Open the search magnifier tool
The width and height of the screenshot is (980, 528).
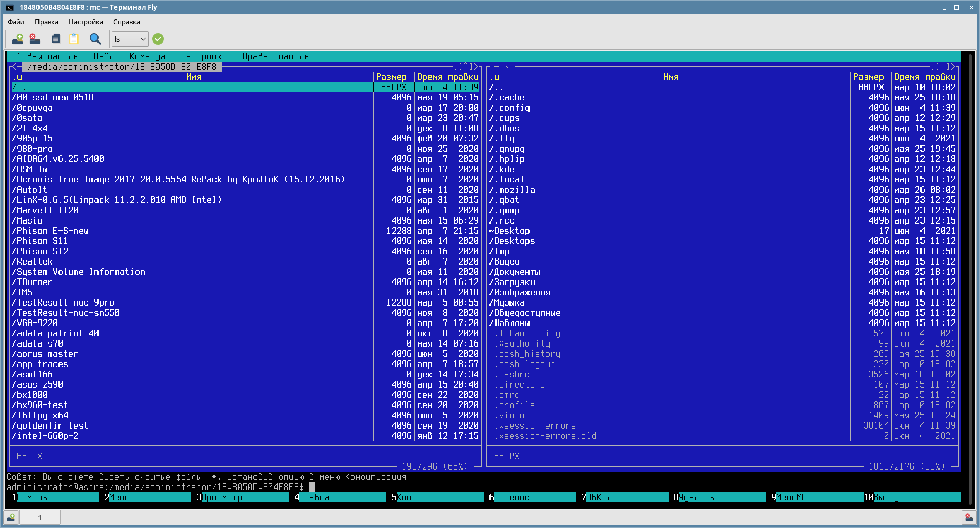95,39
